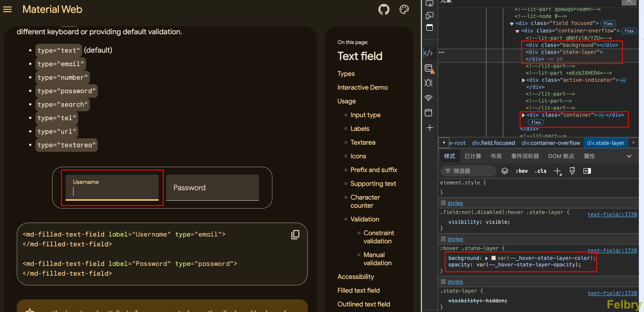Click the 筛选器 style filter field
The width and height of the screenshot is (644, 312).
click(x=468, y=171)
